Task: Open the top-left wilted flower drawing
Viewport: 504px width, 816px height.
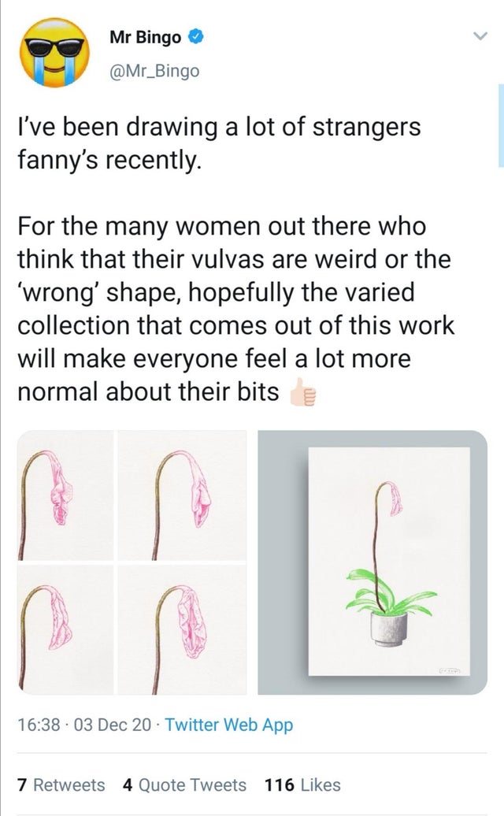Action: coord(65,495)
